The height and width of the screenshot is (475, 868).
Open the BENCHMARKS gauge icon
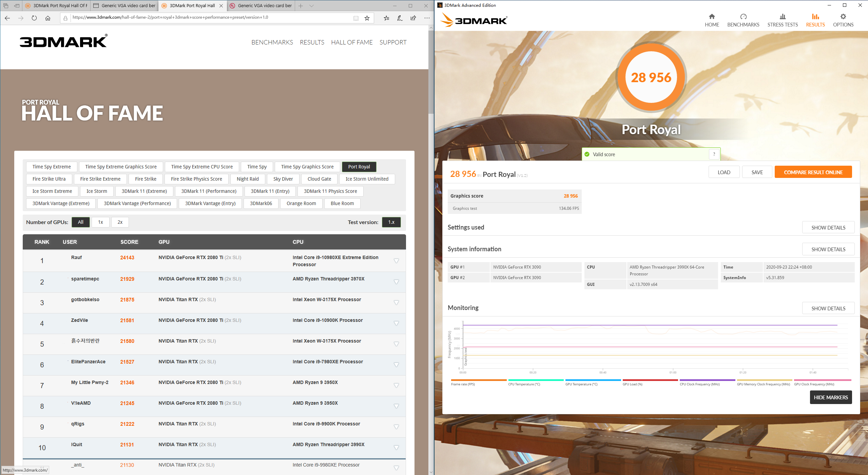(x=743, y=17)
